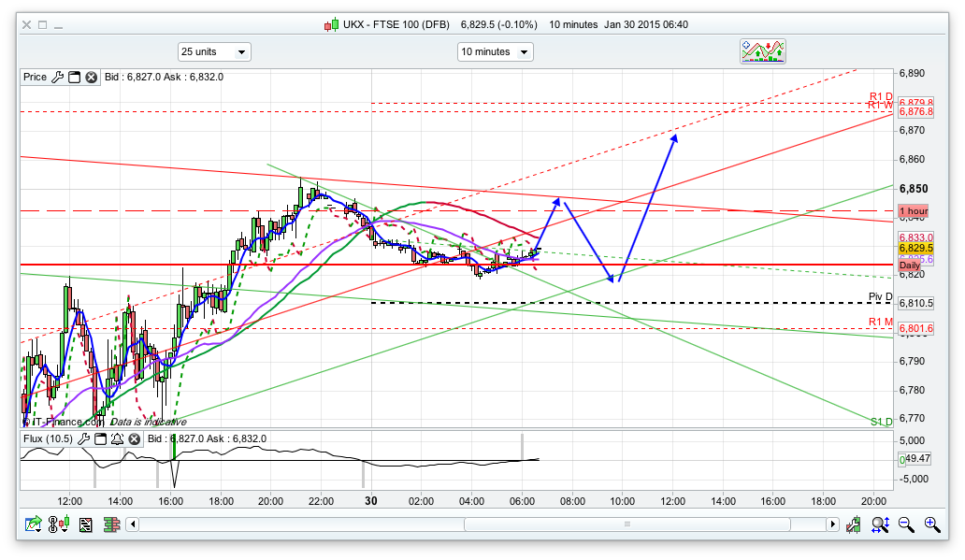Open Flux indicator settings wrench

(x=83, y=438)
